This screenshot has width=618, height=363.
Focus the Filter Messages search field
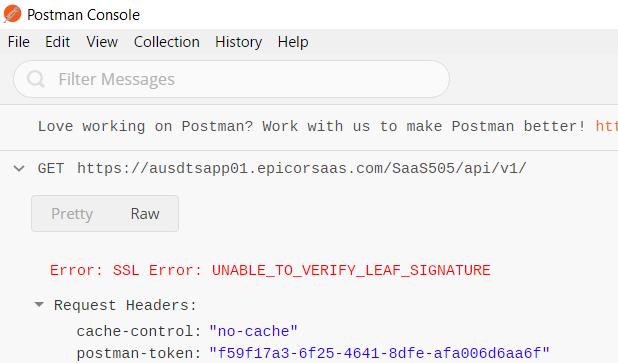point(231,79)
